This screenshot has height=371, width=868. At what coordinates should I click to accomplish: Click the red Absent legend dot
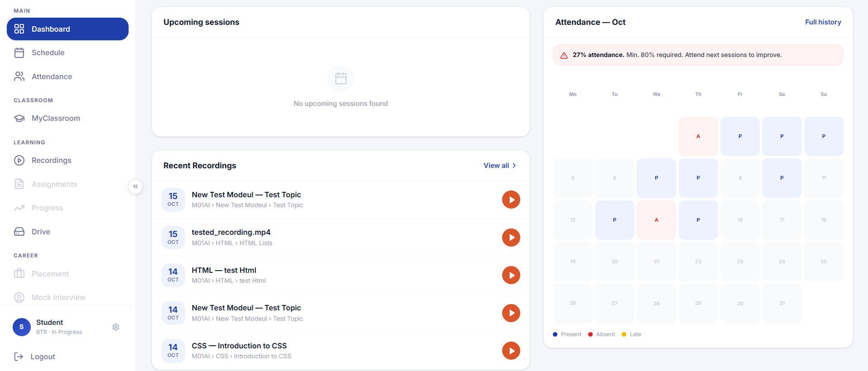coord(590,334)
